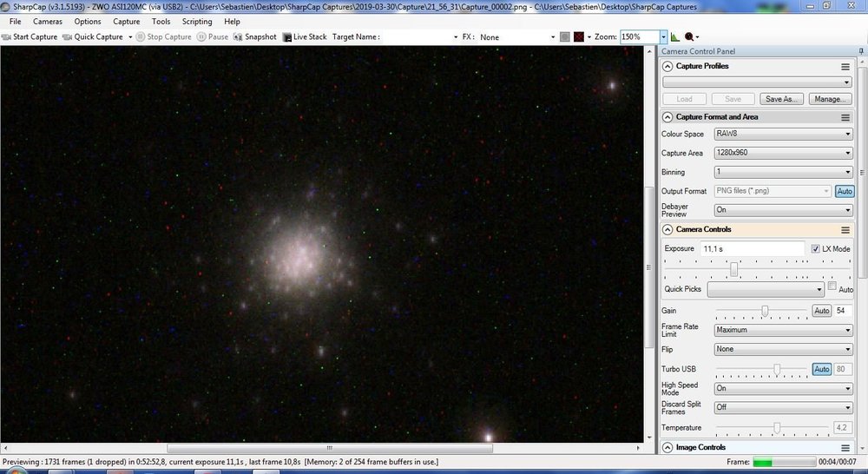Take a Snapshot with the toolbar button
This screenshot has height=474, width=868.
point(254,36)
